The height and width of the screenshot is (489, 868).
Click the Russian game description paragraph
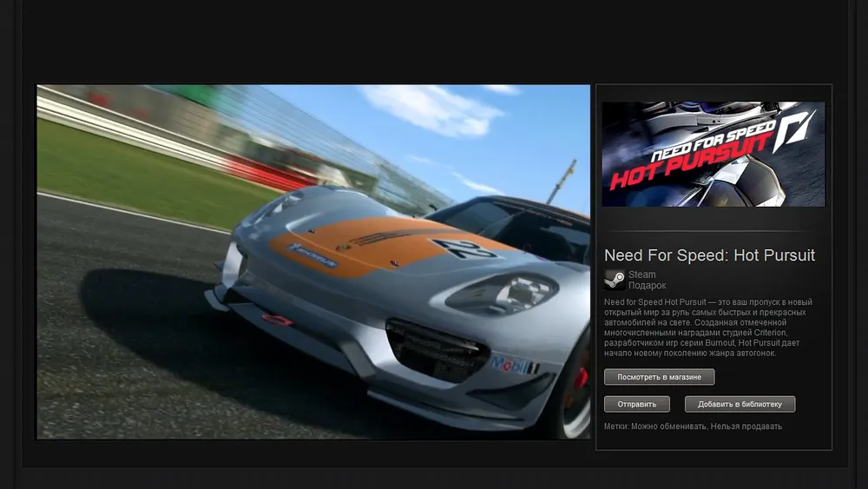tap(708, 327)
